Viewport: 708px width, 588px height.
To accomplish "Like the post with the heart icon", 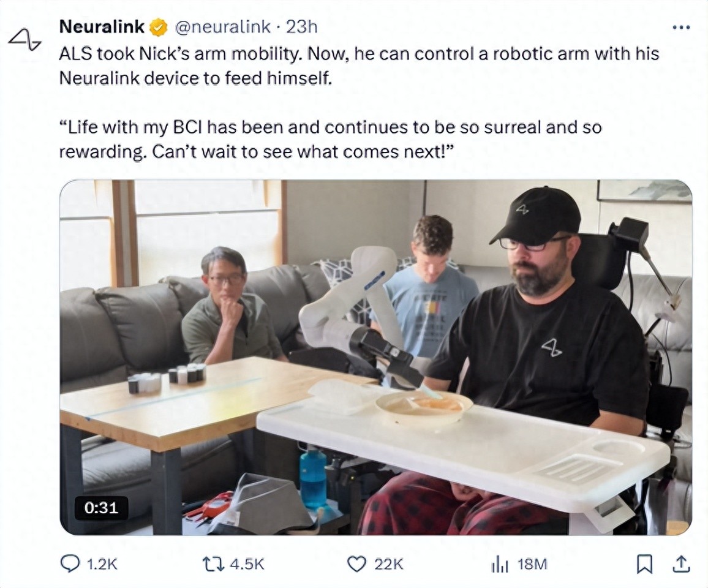I will [356, 564].
